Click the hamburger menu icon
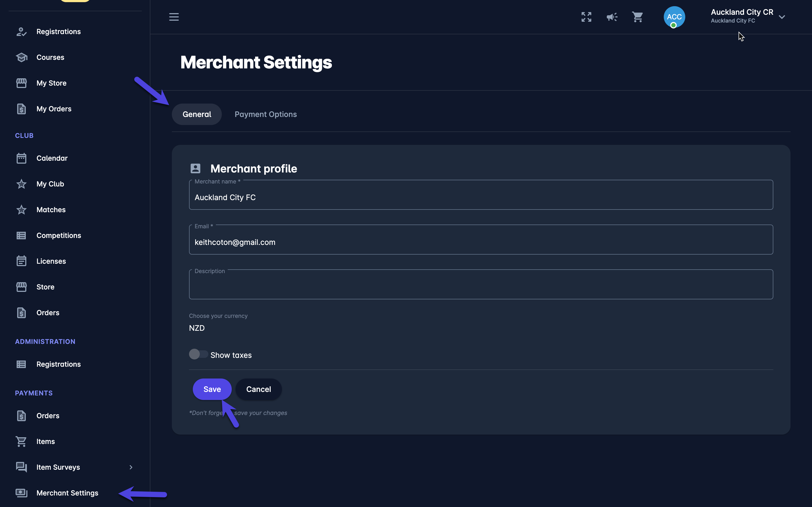The height and width of the screenshot is (507, 812). (174, 17)
